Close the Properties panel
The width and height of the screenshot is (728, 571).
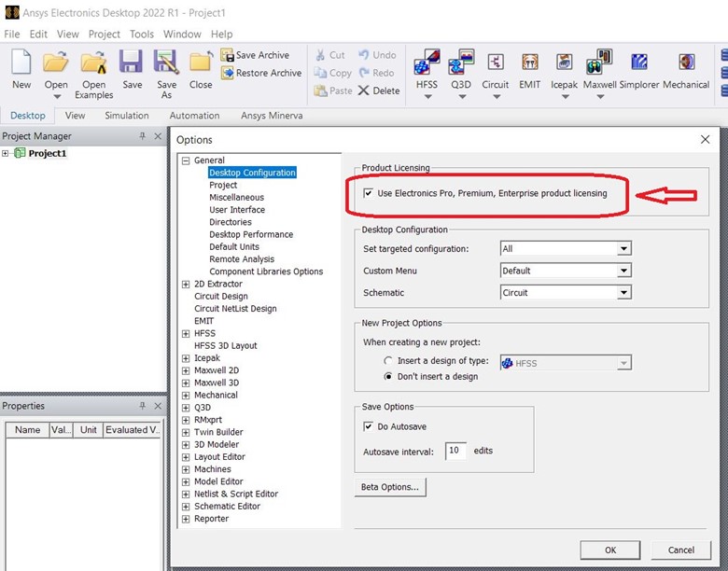pos(158,406)
